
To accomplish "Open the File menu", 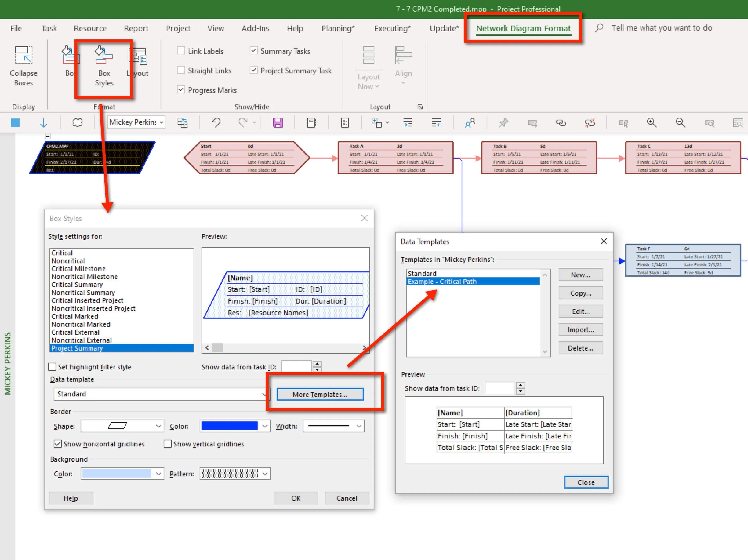I will click(x=16, y=28).
